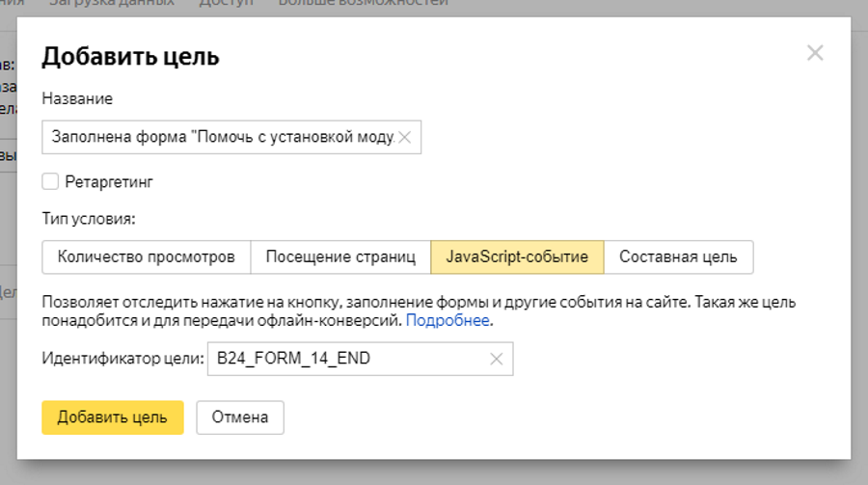Clear the Название field text
The height and width of the screenshot is (485, 868).
pyautogui.click(x=405, y=138)
